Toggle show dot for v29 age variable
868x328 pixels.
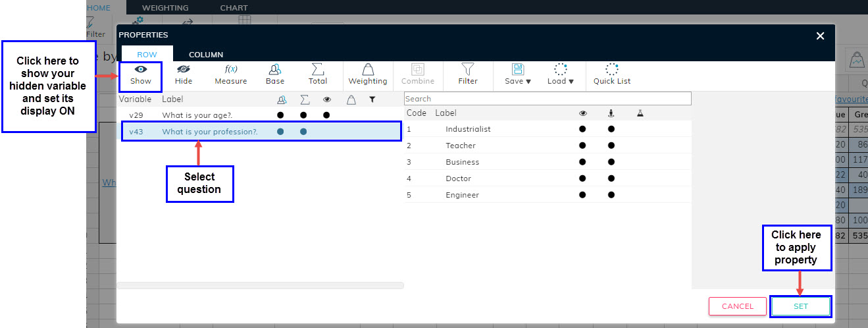pyautogui.click(x=326, y=115)
